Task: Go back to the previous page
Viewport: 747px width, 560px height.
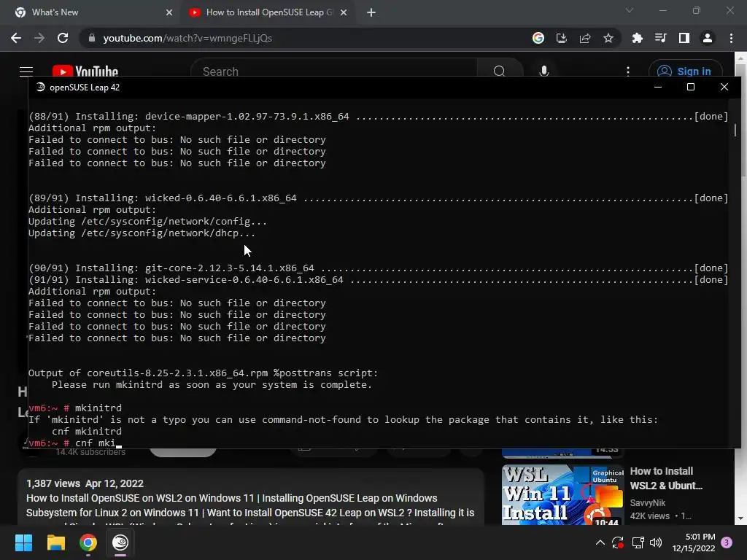Action: pos(16,38)
